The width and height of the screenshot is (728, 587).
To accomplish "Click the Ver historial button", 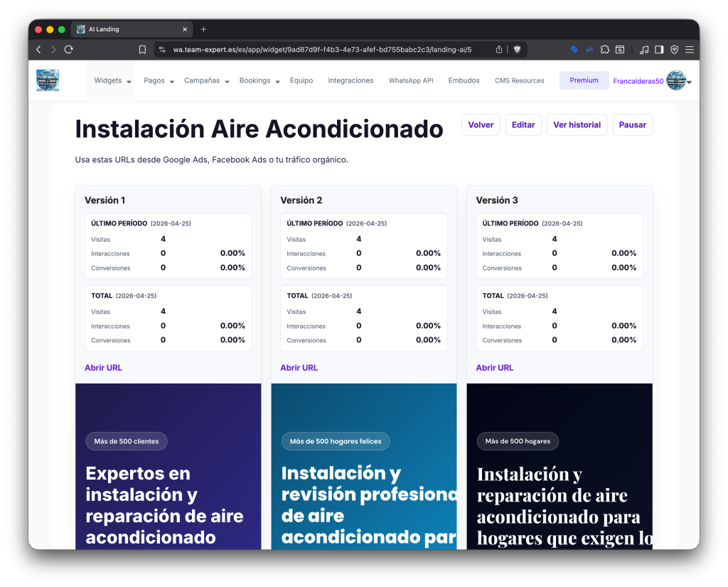I will click(x=577, y=125).
